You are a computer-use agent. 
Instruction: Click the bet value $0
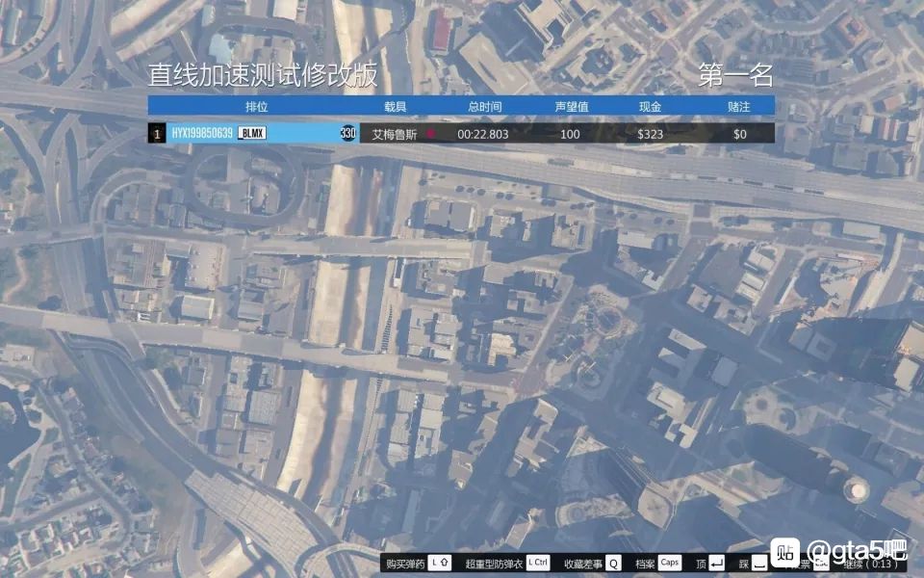point(739,135)
